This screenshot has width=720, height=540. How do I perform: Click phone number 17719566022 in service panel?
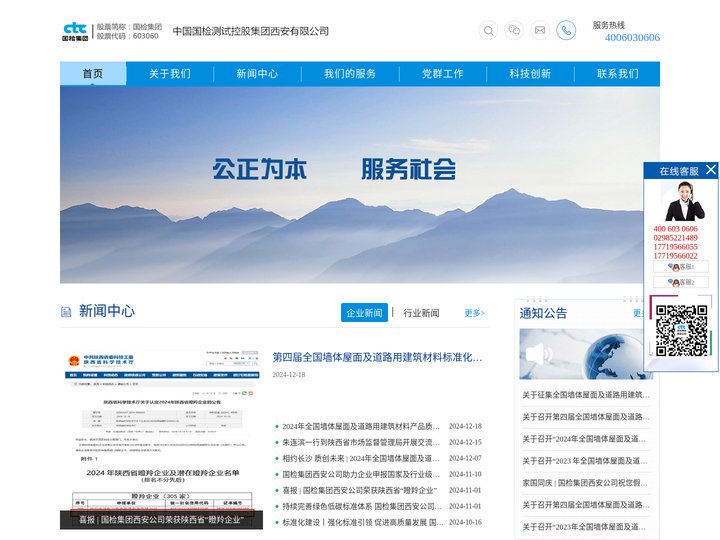click(x=675, y=256)
